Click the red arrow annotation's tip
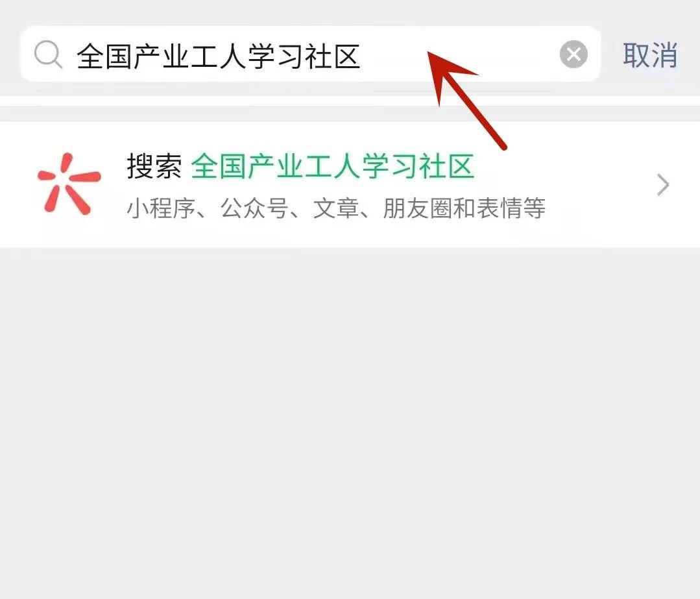 [x=429, y=53]
